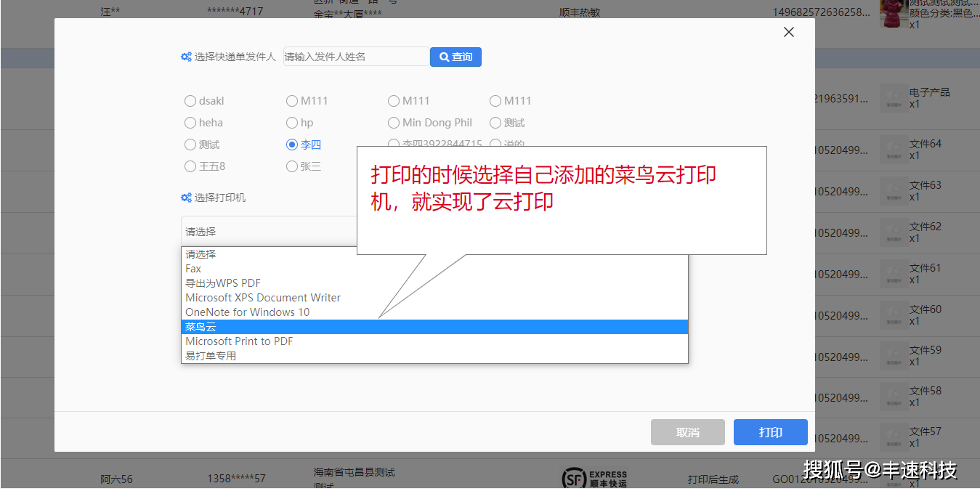
Task: Click 文件57 item text in background list
Action: tap(926, 431)
